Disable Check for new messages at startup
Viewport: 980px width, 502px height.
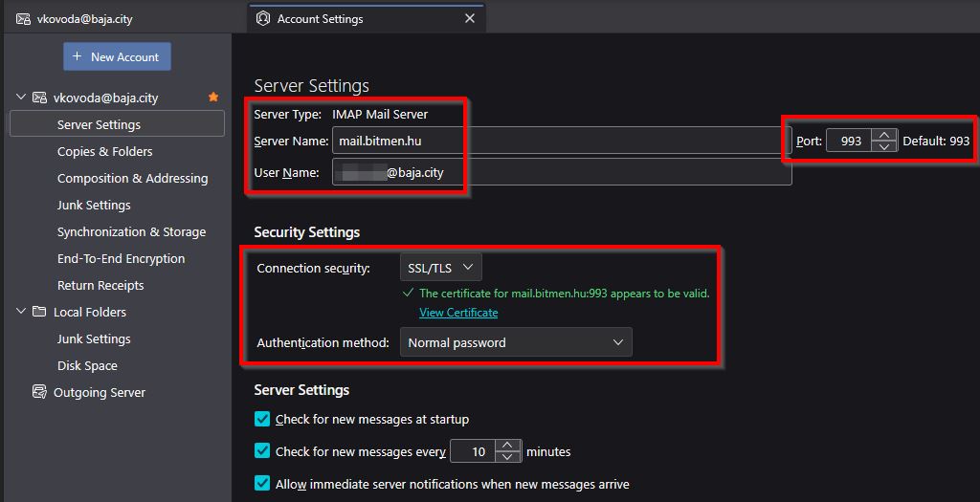coord(262,419)
